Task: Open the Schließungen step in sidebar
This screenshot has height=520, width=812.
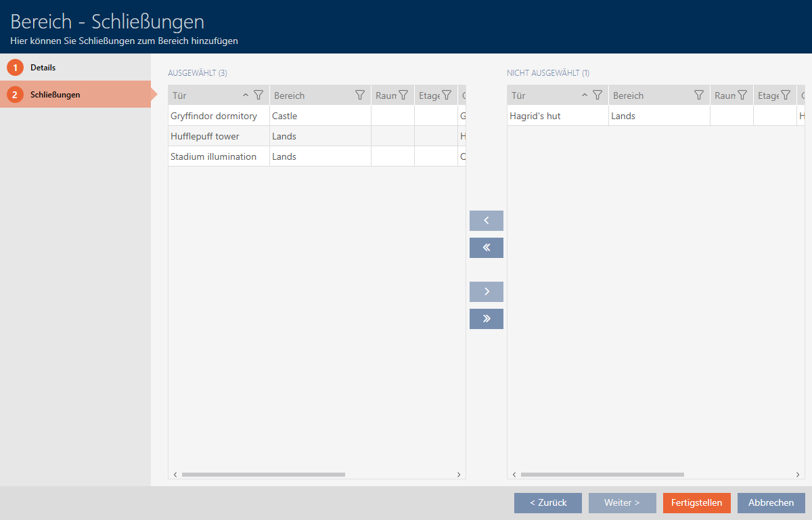Action: pyautogui.click(x=55, y=95)
